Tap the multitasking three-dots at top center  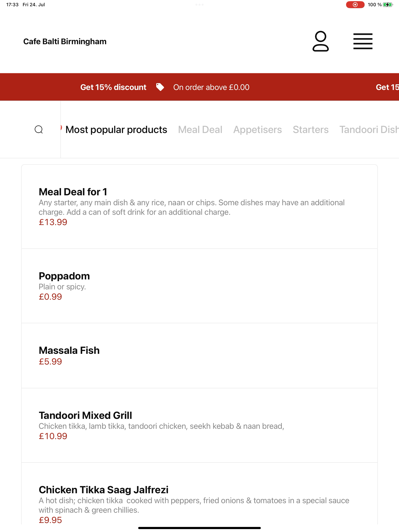pyautogui.click(x=199, y=4)
